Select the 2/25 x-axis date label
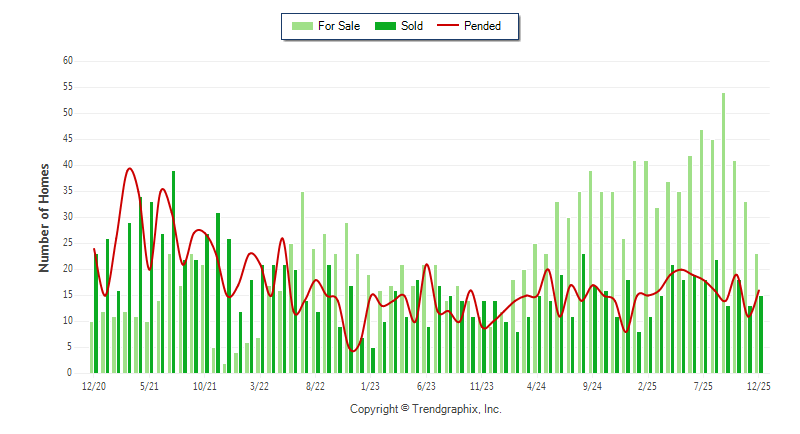 click(x=647, y=386)
